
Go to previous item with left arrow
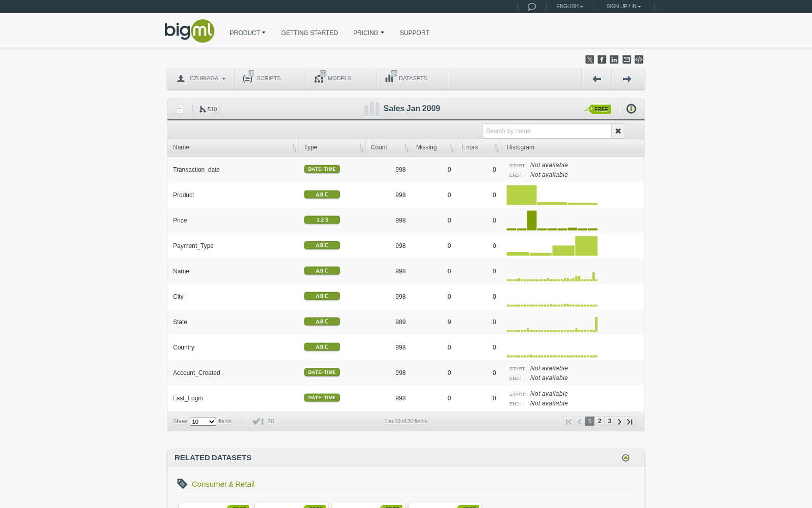click(597, 79)
